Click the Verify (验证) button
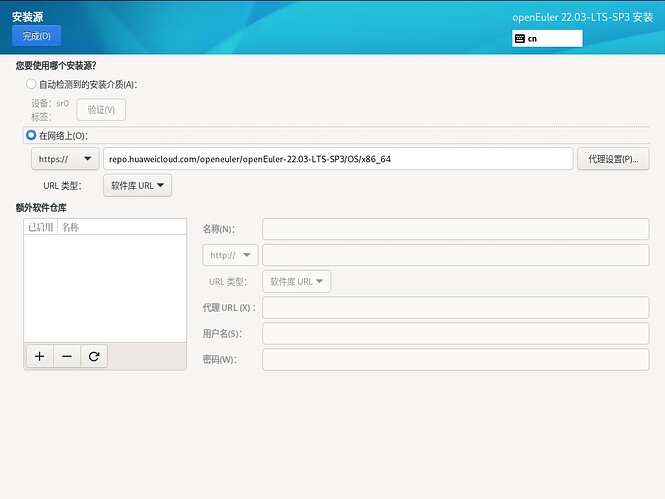Screen dimensions: 665x499 [x=102, y=110]
